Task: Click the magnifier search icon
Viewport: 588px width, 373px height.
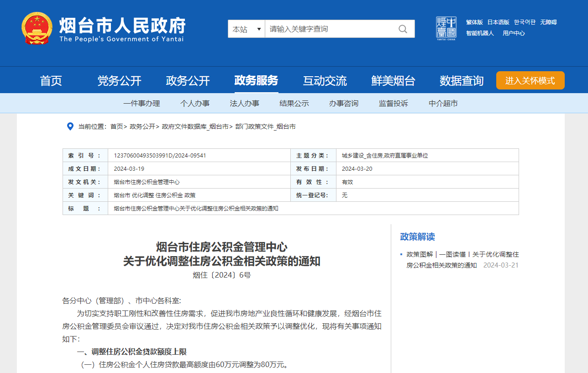Action: pyautogui.click(x=403, y=29)
